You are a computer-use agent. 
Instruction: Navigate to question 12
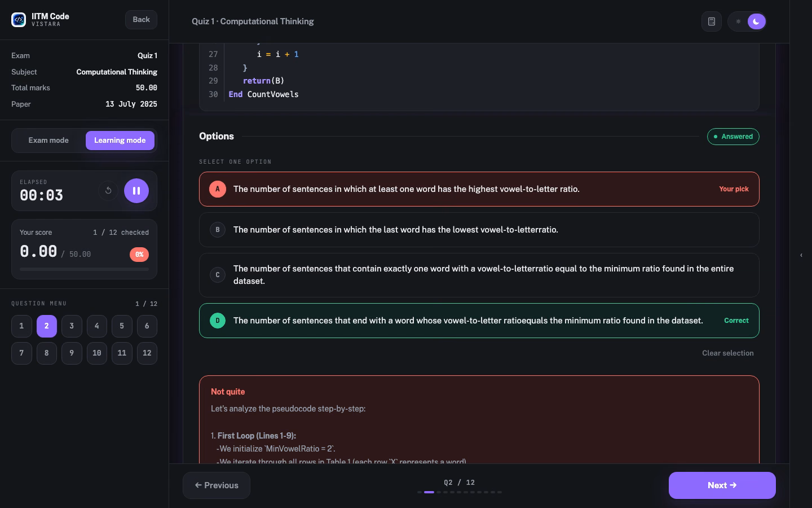click(x=147, y=353)
